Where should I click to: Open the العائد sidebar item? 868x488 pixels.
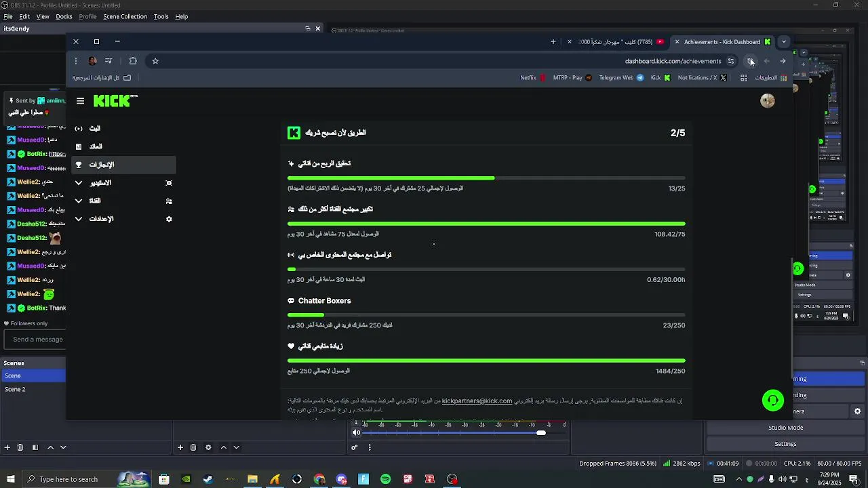[x=123, y=146]
